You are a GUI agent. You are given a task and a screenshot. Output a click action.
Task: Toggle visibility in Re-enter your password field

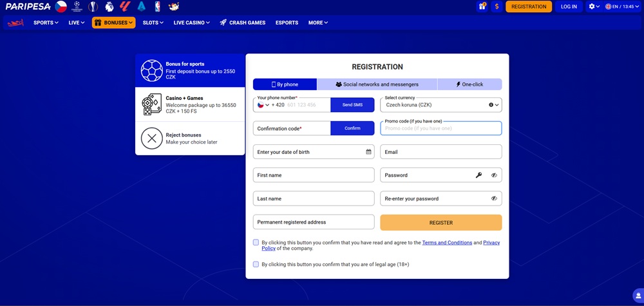click(494, 198)
